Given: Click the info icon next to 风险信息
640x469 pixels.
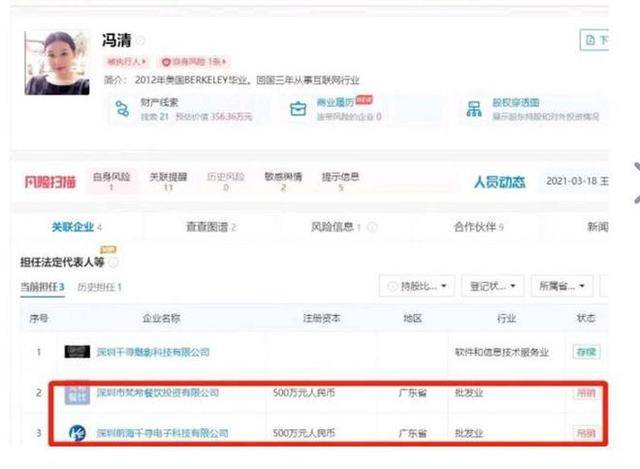Looking at the screenshot, I should point(370,228).
